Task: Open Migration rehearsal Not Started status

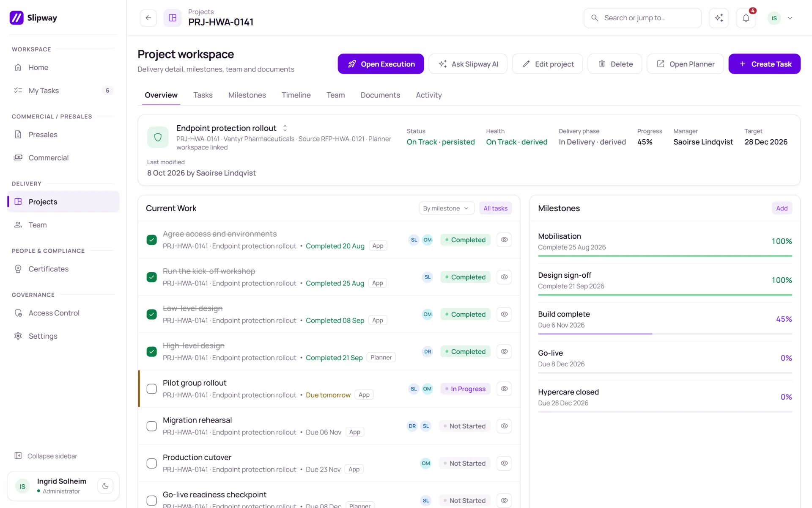Action: [465, 426]
